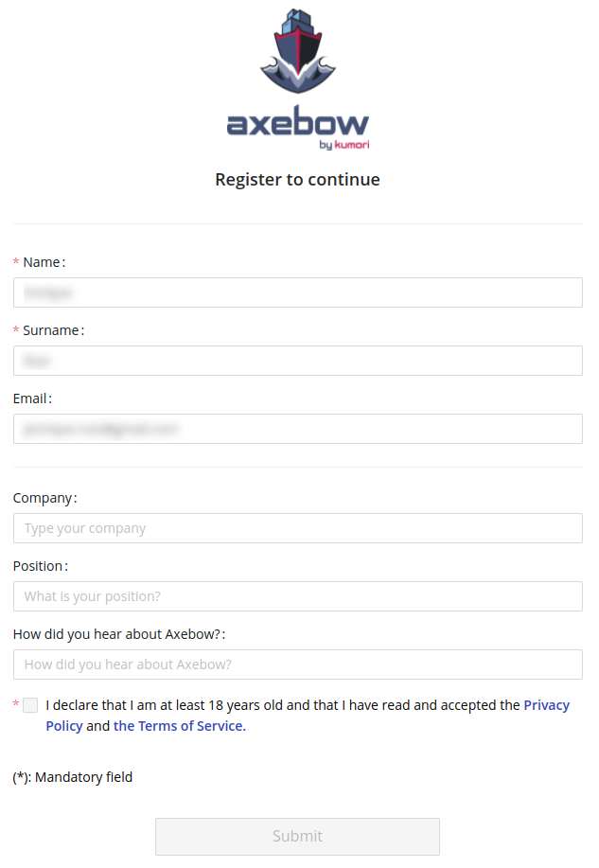This screenshot has height=868, width=599.
Task: Select the "Type your company" field
Action: pyautogui.click(x=298, y=528)
